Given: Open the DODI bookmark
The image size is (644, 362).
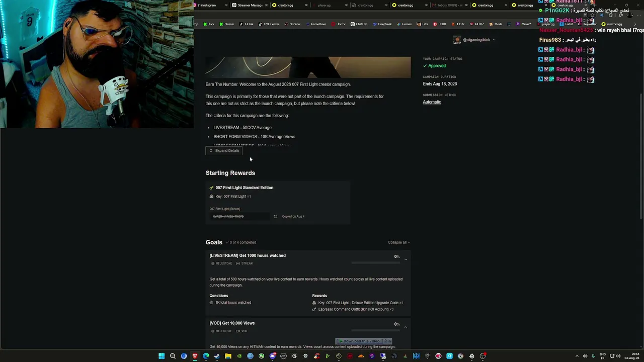Looking at the screenshot, I should pyautogui.click(x=440, y=24).
